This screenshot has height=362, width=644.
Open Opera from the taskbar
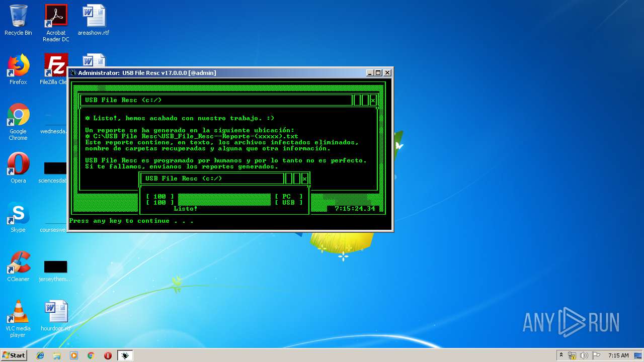pos(108,355)
